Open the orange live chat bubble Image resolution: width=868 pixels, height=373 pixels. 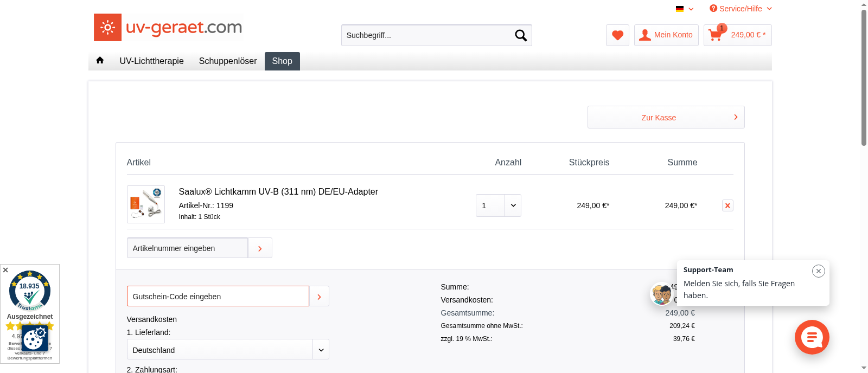pyautogui.click(x=812, y=337)
